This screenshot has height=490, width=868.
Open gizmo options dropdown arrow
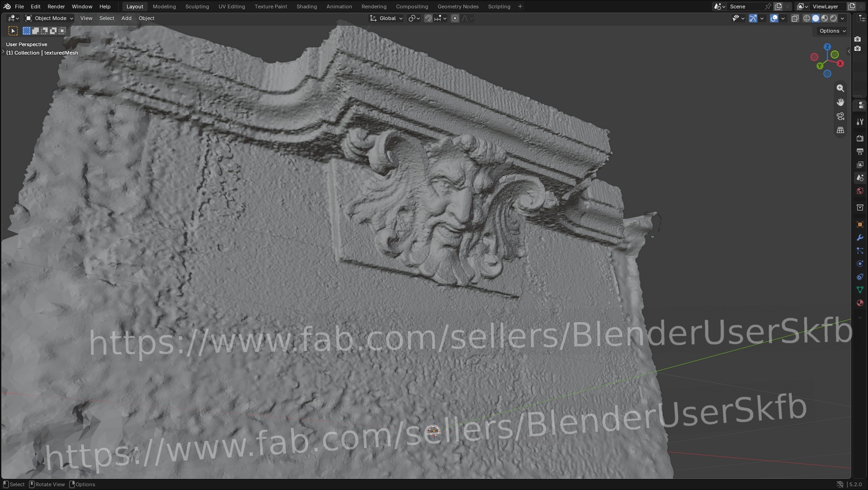[762, 18]
